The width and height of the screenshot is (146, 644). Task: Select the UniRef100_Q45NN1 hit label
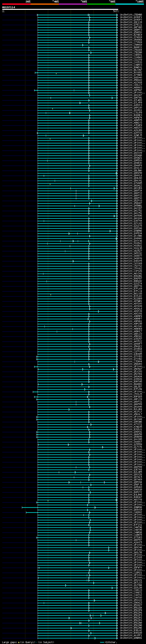tap(131, 206)
